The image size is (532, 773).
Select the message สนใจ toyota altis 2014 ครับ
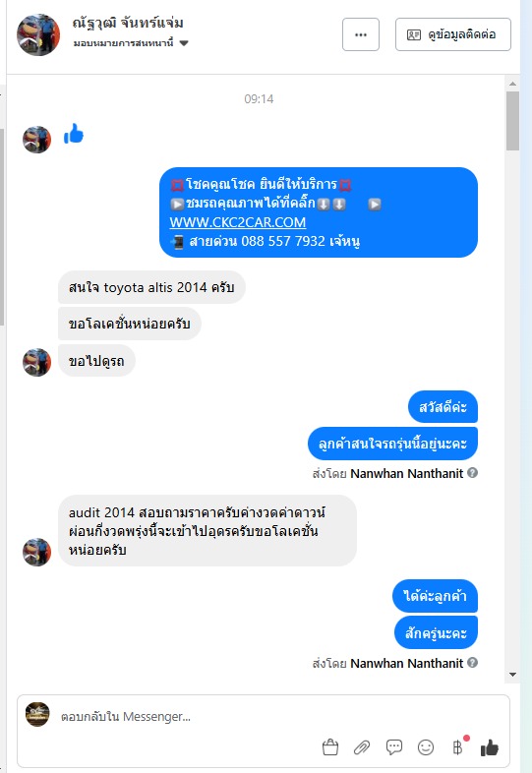click(151, 287)
